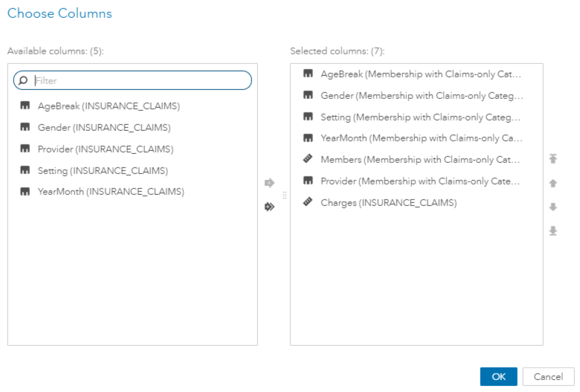
Task: Choose Provider (INSURANCE_CLAIMS) from available list
Action: (x=106, y=149)
